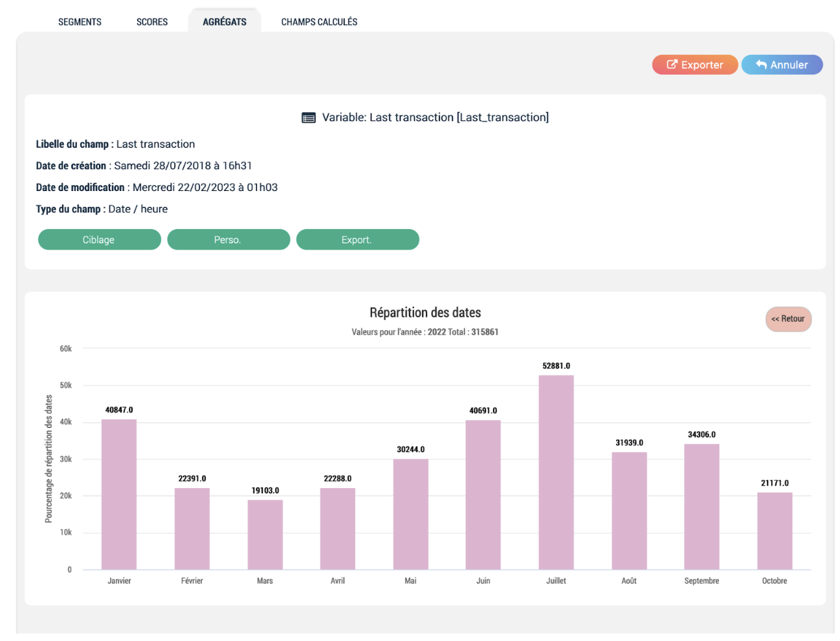Select the tallest Juillet bar

(x=557, y=473)
